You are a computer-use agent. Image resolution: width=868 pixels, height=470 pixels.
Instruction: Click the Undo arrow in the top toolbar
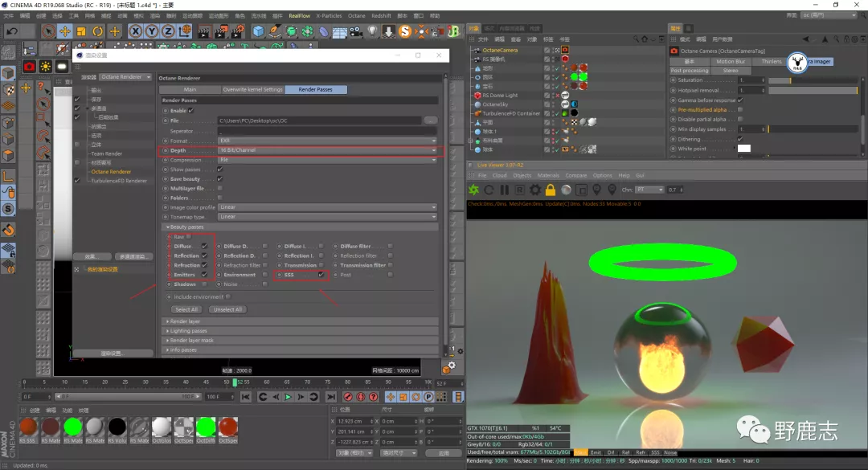(x=12, y=31)
